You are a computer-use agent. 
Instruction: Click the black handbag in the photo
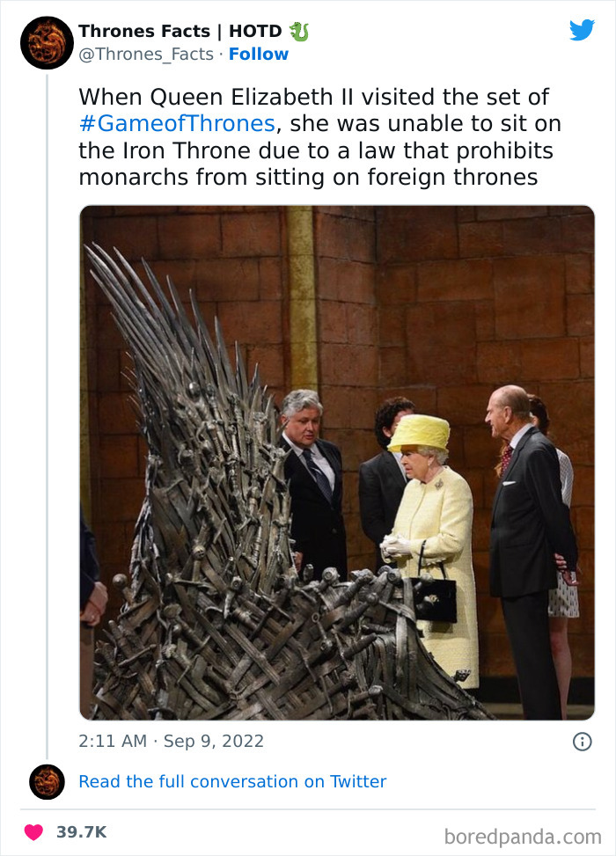(433, 596)
